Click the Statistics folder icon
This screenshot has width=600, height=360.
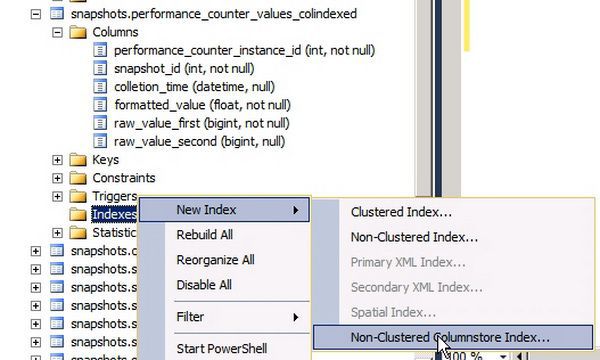(x=78, y=233)
